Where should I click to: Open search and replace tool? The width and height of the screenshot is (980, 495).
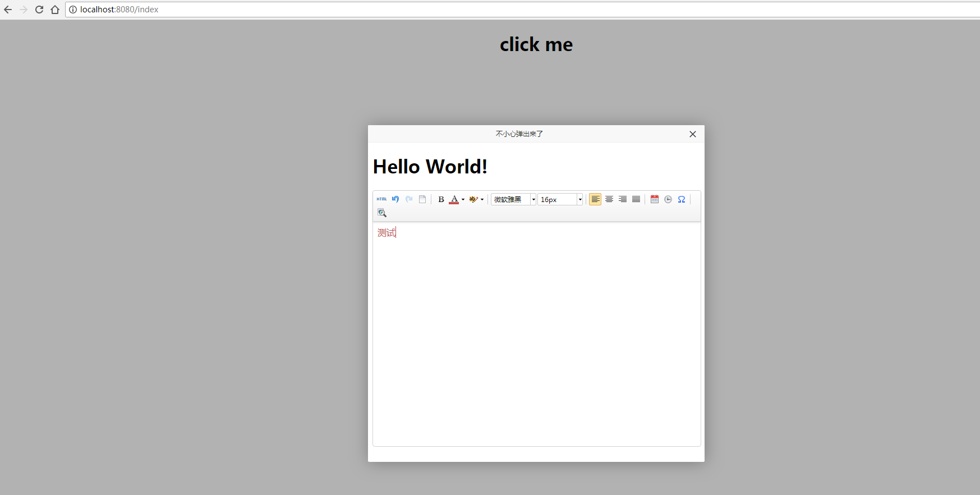pos(382,213)
